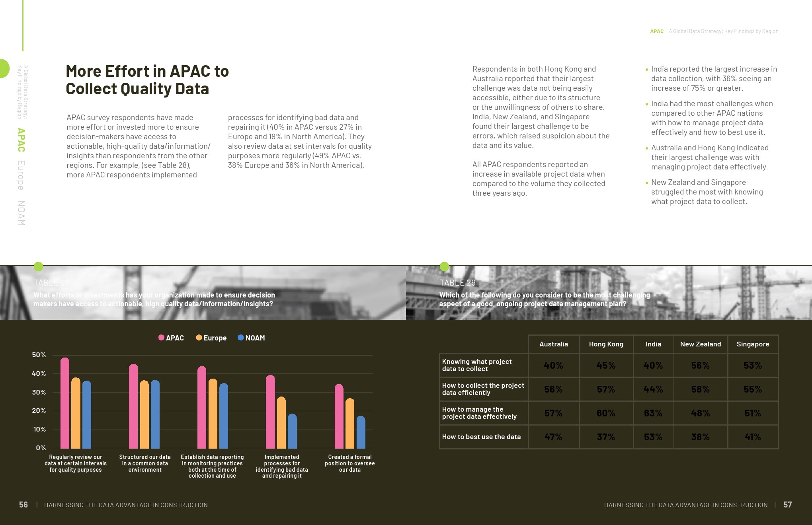The height and width of the screenshot is (525, 812).
Task: Open the NOAM side navigation tab
Action: (21, 213)
